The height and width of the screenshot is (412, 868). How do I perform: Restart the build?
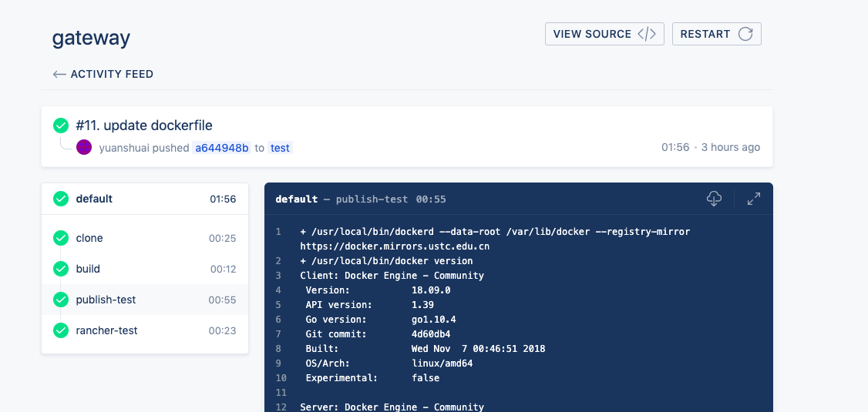pyautogui.click(x=716, y=34)
